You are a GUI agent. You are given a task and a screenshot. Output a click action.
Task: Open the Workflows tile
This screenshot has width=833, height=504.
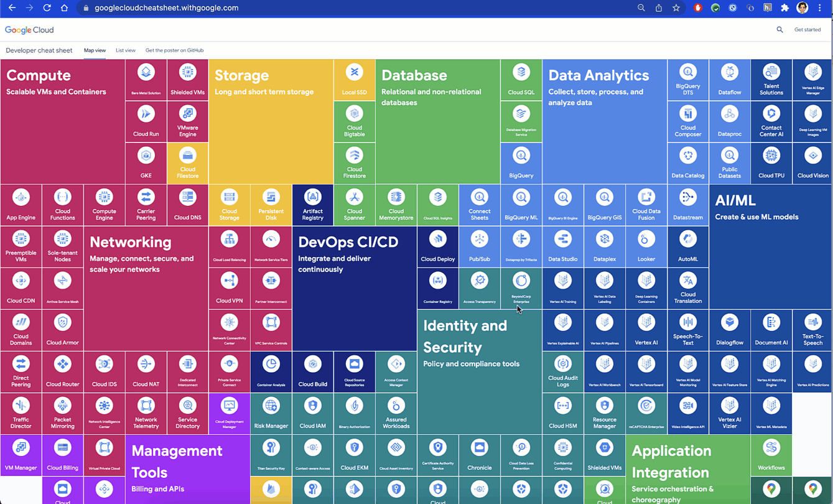(x=771, y=455)
